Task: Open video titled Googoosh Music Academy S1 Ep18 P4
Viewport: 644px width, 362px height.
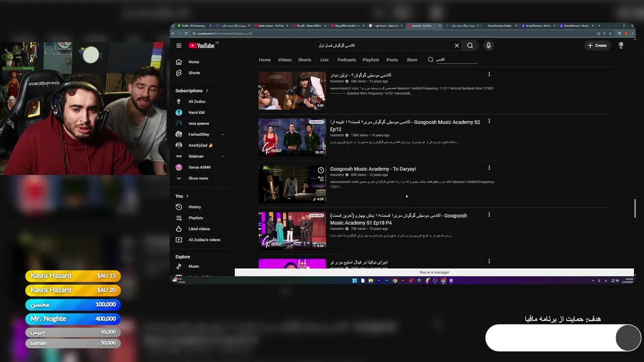Action: click(398, 219)
